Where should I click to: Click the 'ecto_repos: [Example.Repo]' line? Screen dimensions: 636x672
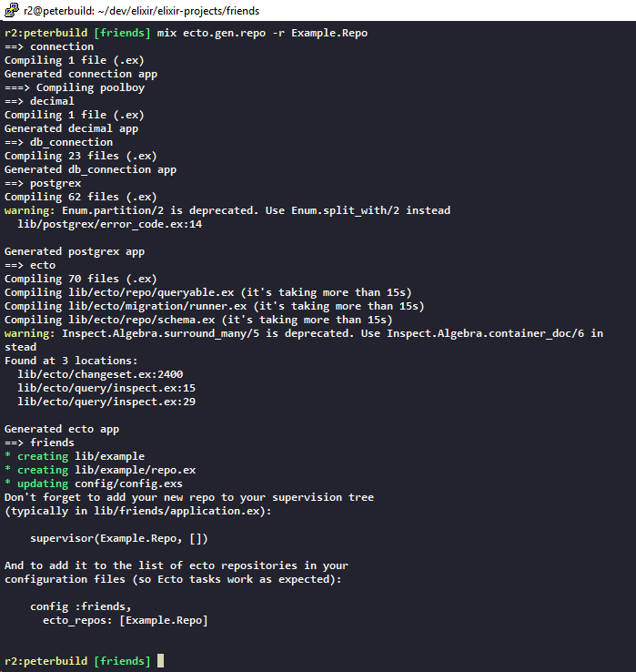(126, 620)
